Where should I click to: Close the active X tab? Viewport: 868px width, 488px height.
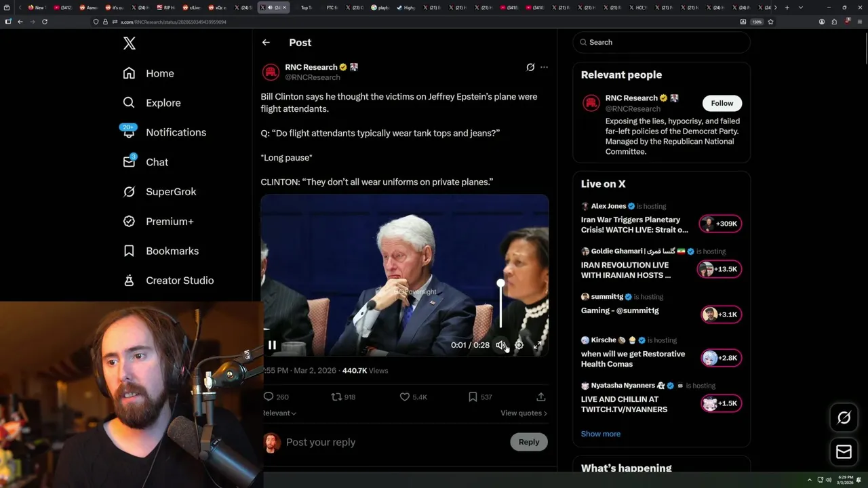click(285, 7)
